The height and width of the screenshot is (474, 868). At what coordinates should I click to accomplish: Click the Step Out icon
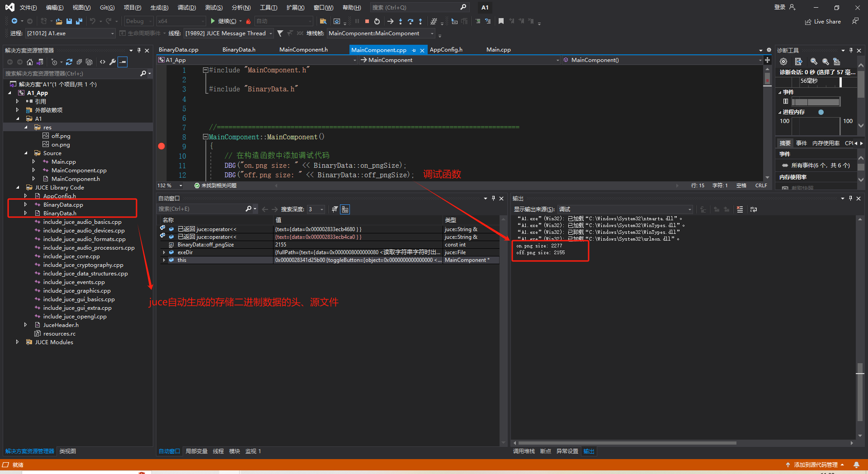click(x=420, y=21)
